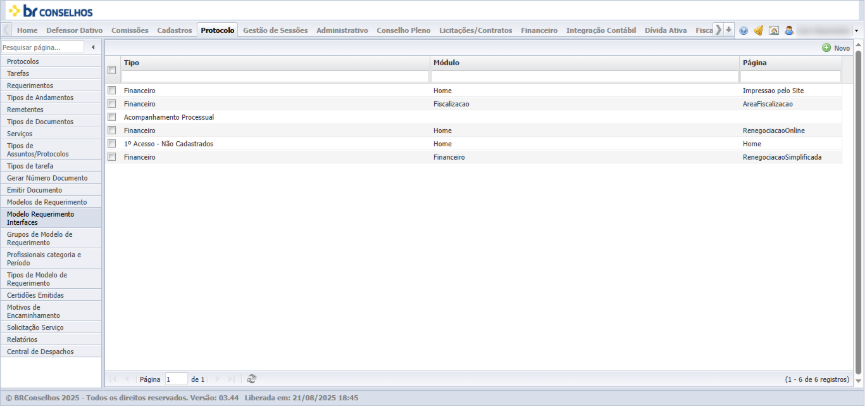Click the page number input box
Image resolution: width=865 pixels, height=406 pixels.
176,380
